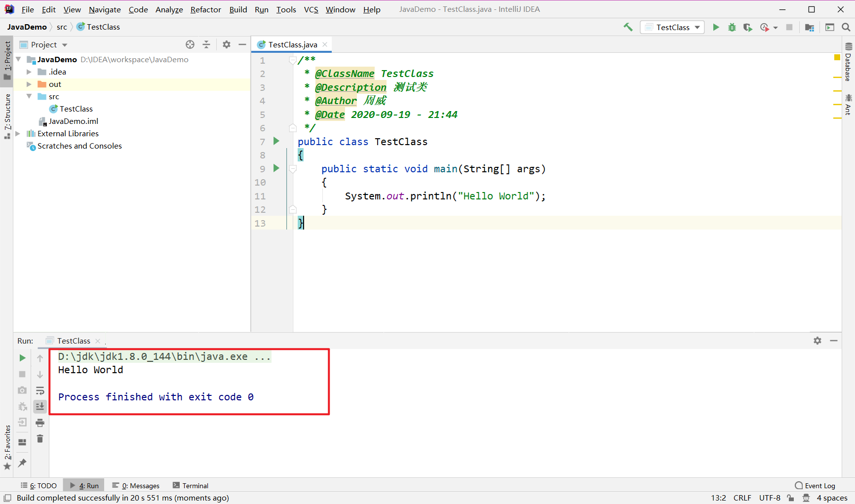Toggle soft-wrap in Run console
Image resolution: width=855 pixels, height=504 pixels.
40,390
